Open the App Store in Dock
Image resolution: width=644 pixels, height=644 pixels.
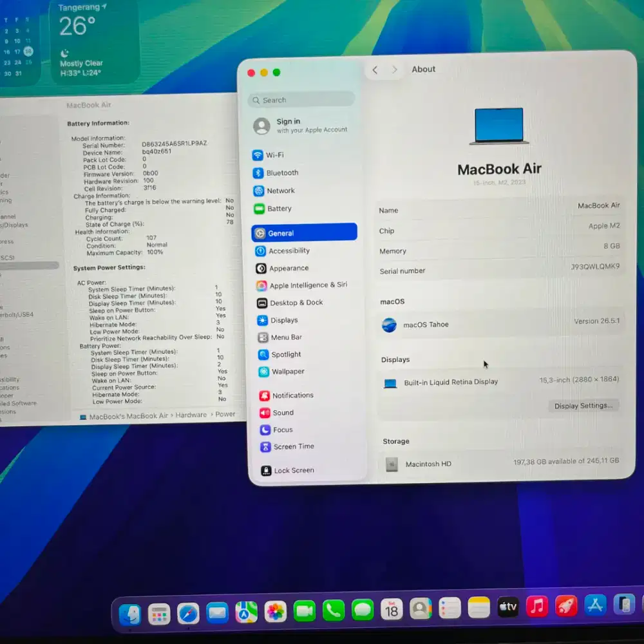pyautogui.click(x=595, y=605)
